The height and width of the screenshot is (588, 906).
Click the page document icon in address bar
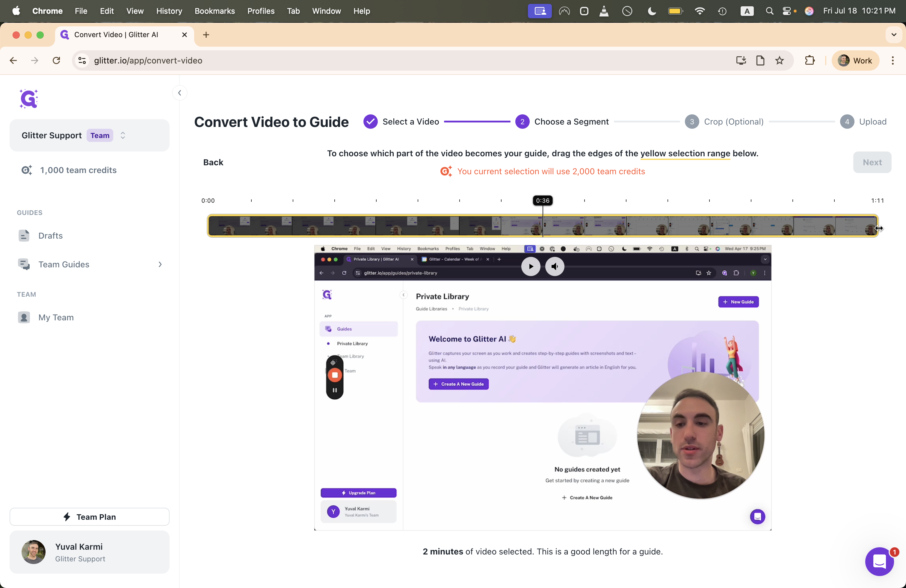[x=760, y=60]
